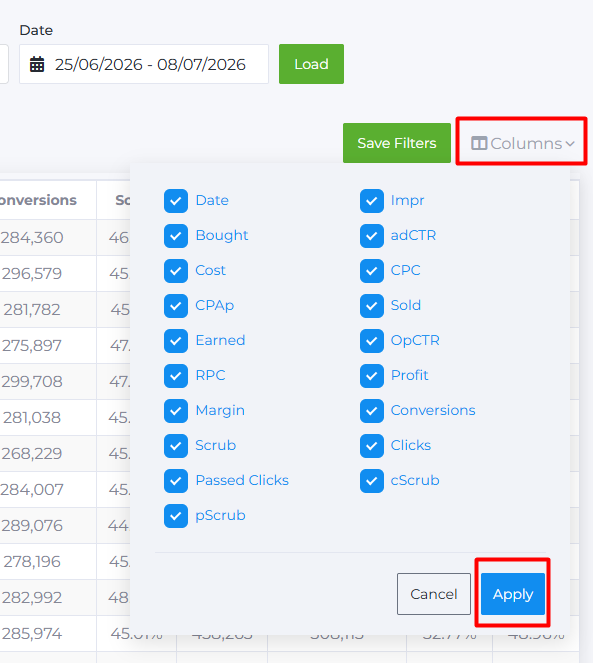
Task: Toggle the Columns dropdown
Action: tap(523, 143)
